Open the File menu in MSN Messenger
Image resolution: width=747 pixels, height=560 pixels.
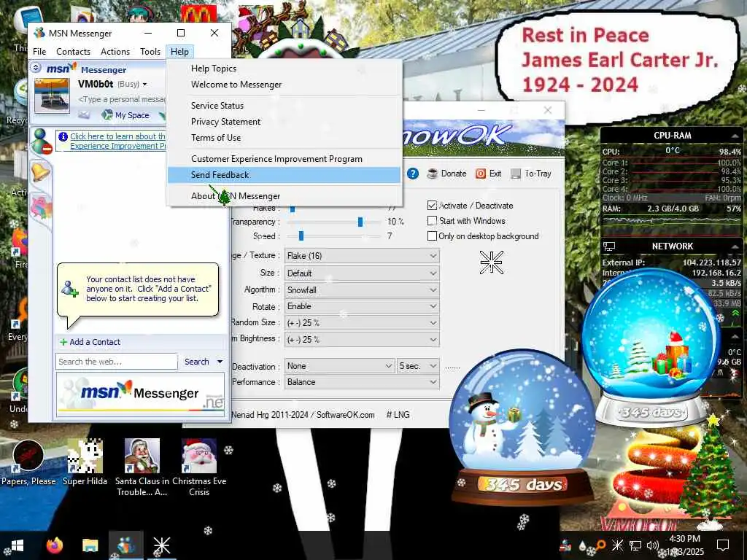tap(39, 52)
